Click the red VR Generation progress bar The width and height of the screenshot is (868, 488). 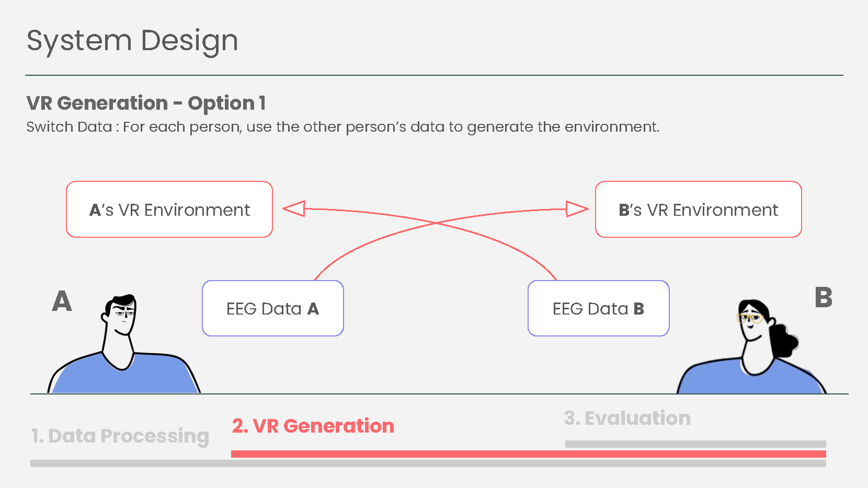point(528,454)
